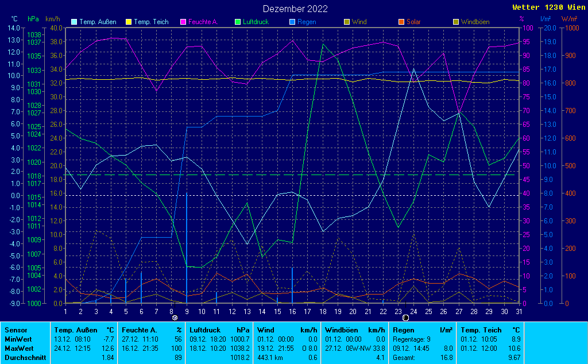Click the average gust value '4.1'
Image resolution: width=588 pixels, height=364 pixels.
tap(381, 358)
